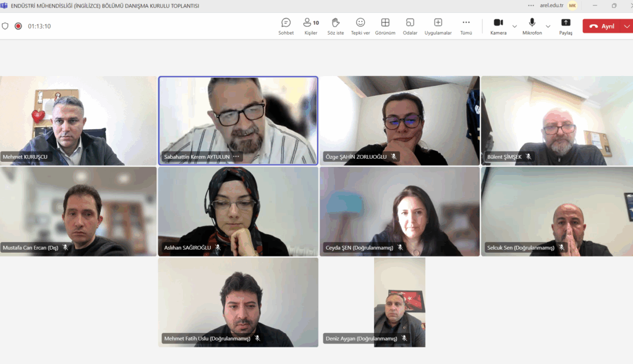Select Mehmet KURUŞCU video tile
Image resolution: width=633 pixels, height=364 pixels.
[79, 121]
